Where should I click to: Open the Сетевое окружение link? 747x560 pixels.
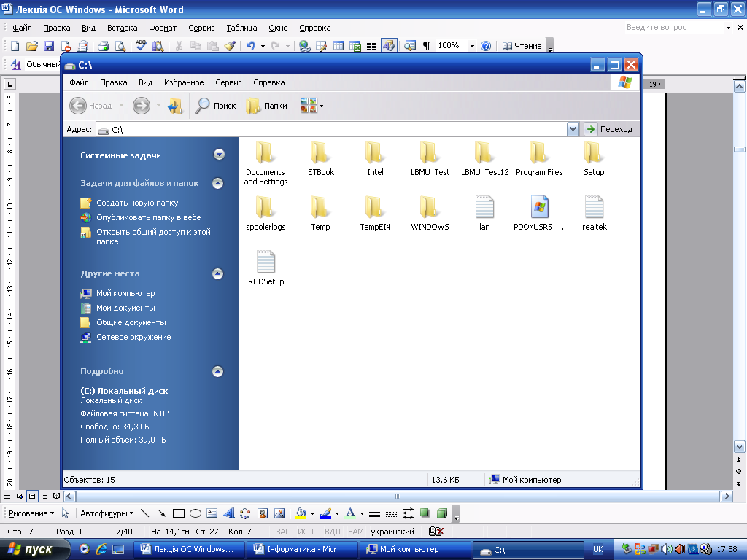133,337
